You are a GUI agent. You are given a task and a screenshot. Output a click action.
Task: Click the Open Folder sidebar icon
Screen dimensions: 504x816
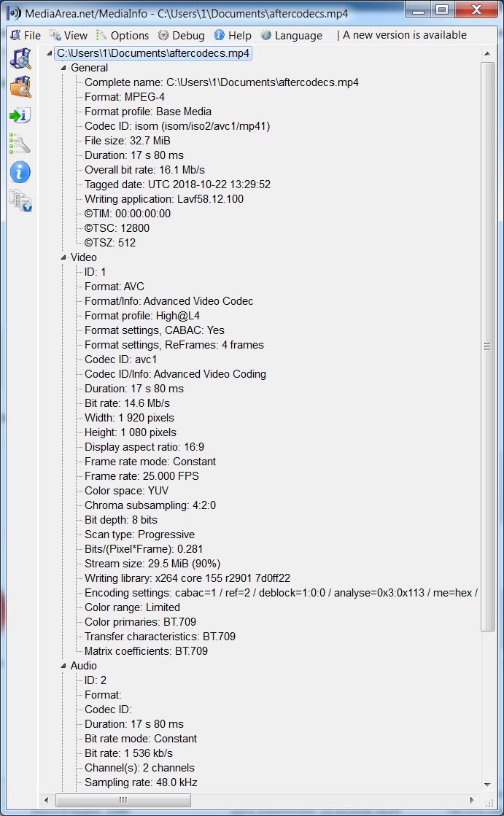click(x=20, y=87)
